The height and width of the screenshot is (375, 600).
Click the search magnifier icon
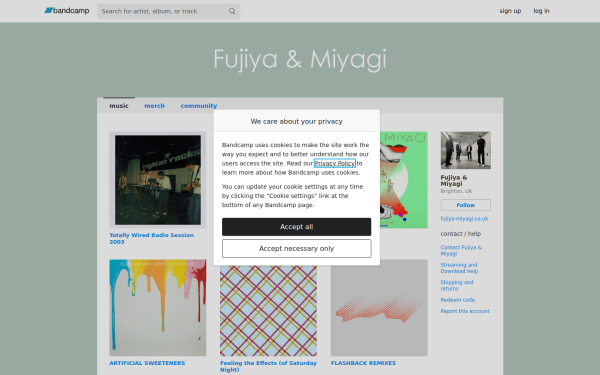click(x=232, y=11)
